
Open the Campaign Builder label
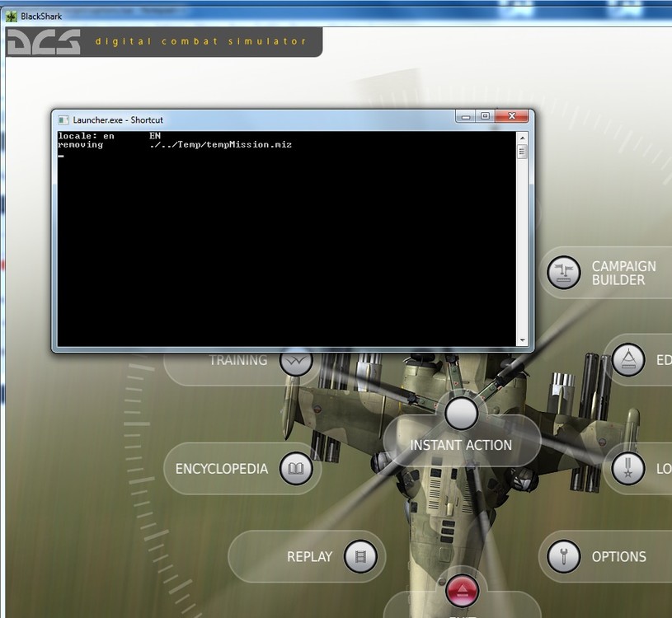click(624, 274)
